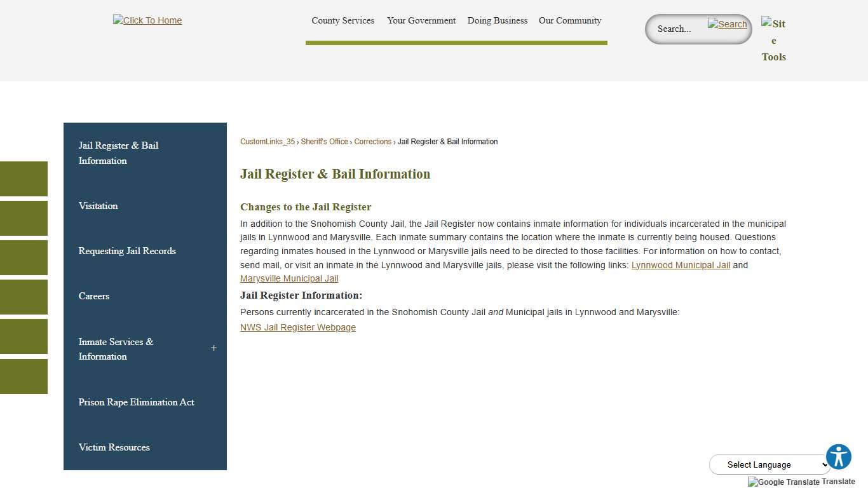Click the second green sidebar quick-link block
The image size is (868, 488).
24,218
